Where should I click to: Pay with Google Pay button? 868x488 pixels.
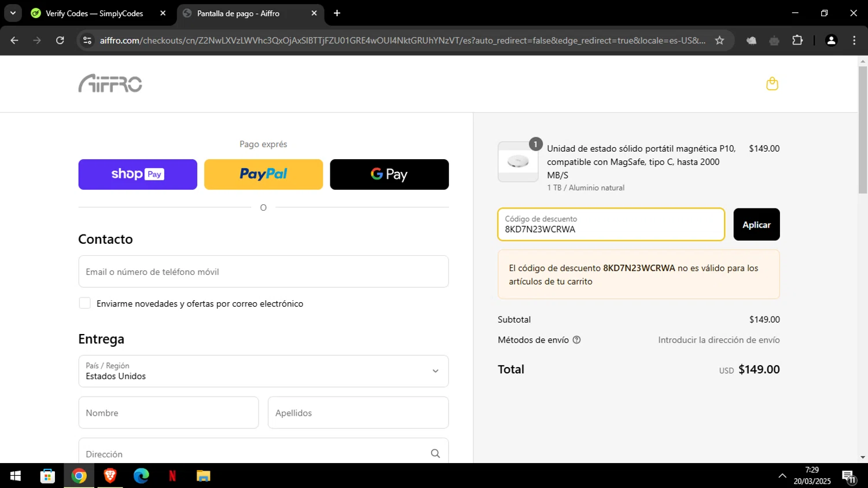389,174
